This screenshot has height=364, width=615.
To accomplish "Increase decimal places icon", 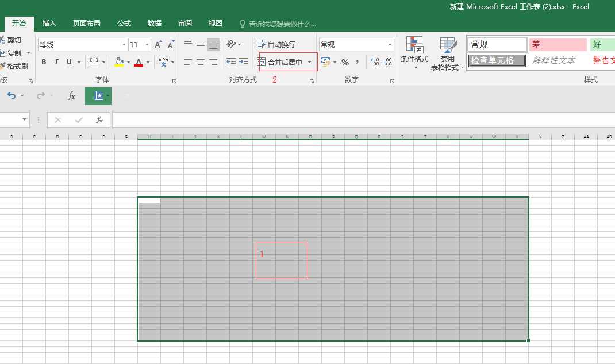I will 375,62.
